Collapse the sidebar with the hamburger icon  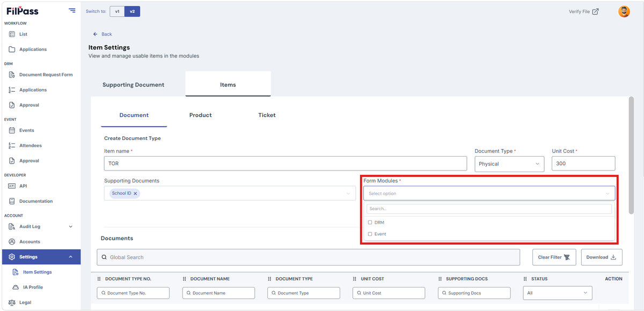point(72,11)
